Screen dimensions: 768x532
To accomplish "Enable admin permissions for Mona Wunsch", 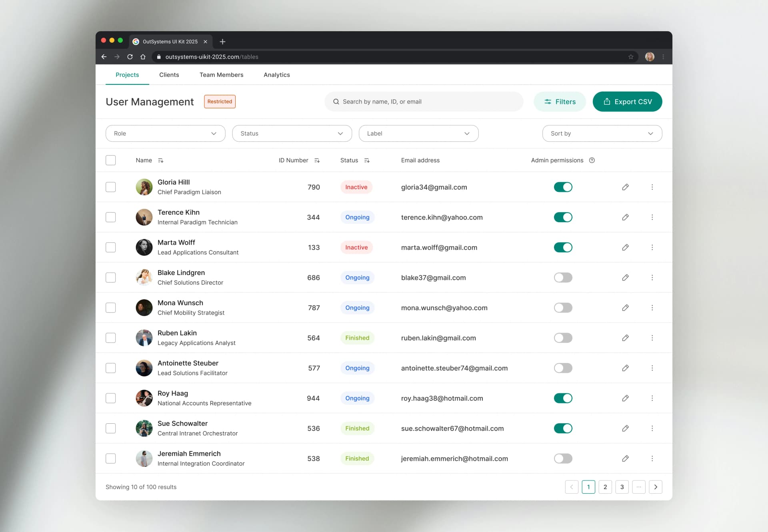I will (563, 308).
